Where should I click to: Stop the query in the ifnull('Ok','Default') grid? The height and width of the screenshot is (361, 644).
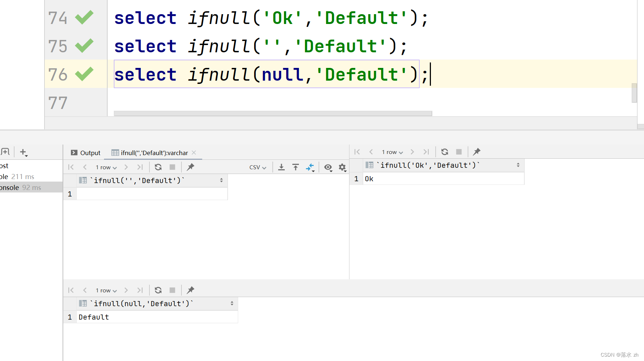click(459, 152)
